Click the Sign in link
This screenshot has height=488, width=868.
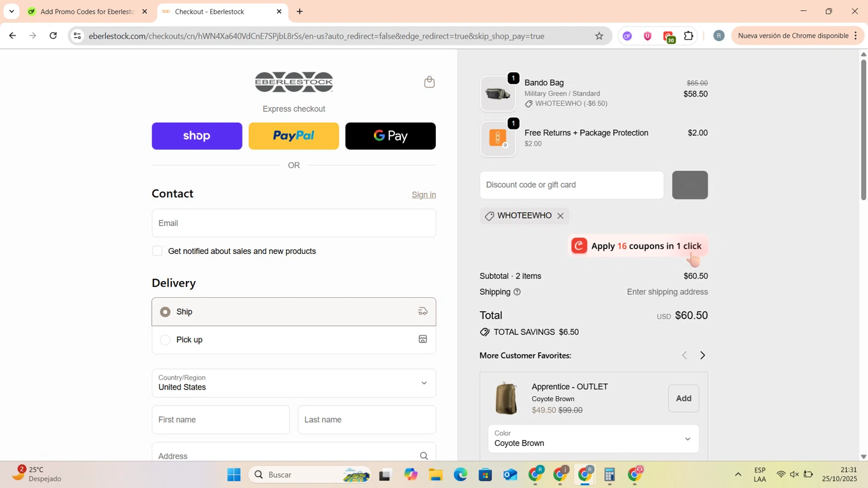pyautogui.click(x=424, y=195)
